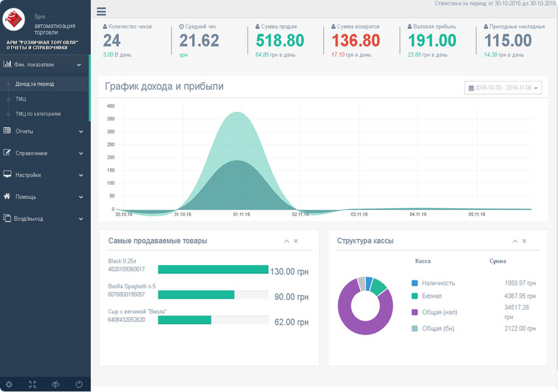
Task: Click the 136.80 Сумма возвратов value
Action: [x=356, y=40]
